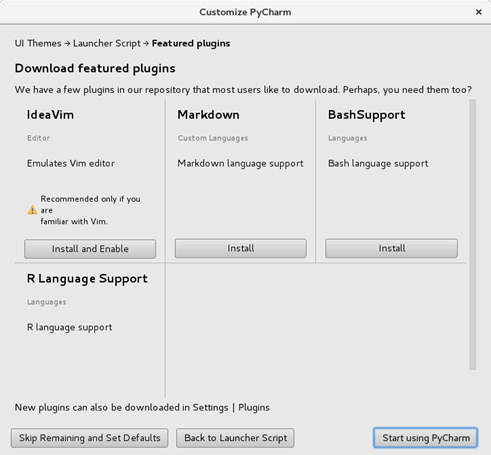The height and width of the screenshot is (455, 491).
Task: Click the Customize PyCharm title bar text
Action: click(245, 12)
